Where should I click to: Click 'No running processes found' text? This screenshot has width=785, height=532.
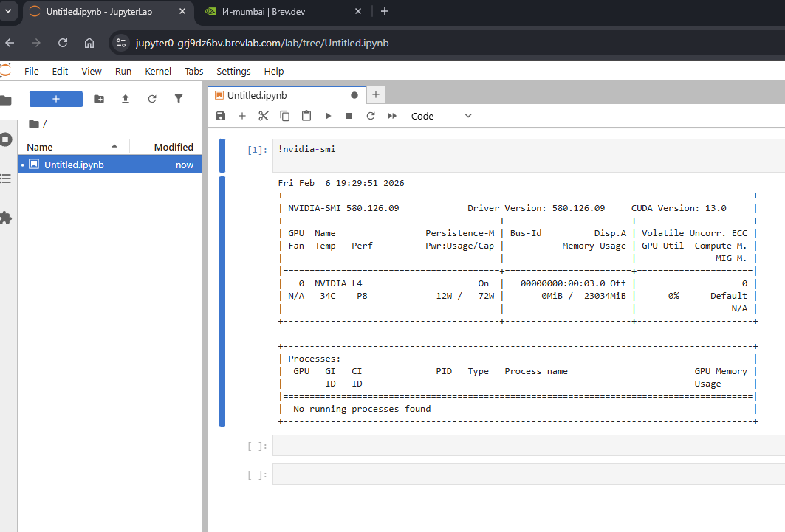362,409
